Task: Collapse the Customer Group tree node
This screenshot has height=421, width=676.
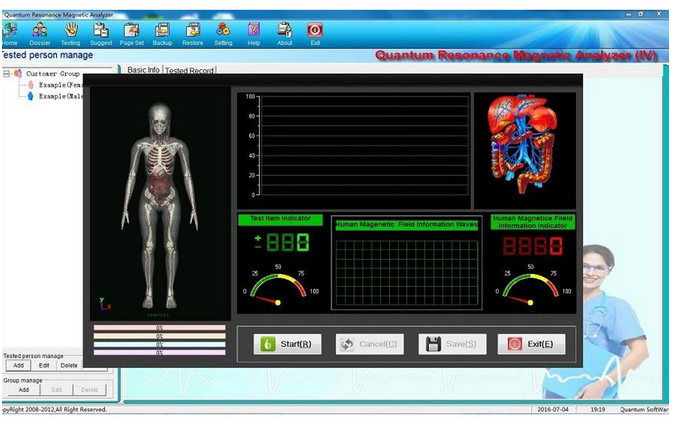Action: (x=6, y=74)
